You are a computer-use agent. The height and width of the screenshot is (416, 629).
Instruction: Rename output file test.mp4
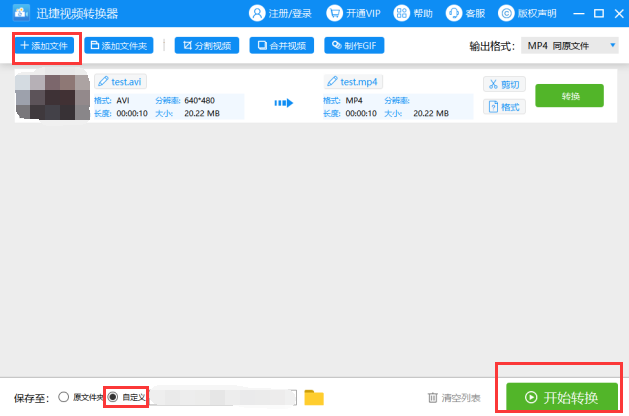click(x=353, y=82)
